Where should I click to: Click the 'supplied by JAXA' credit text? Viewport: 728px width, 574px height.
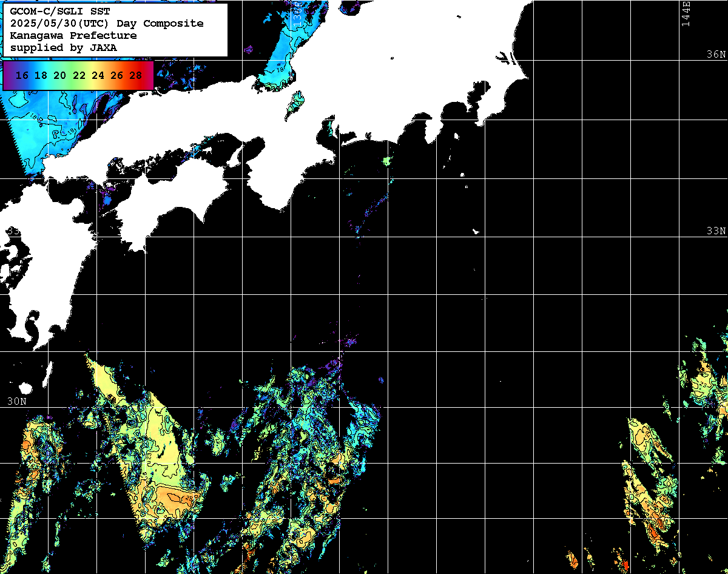(x=64, y=47)
